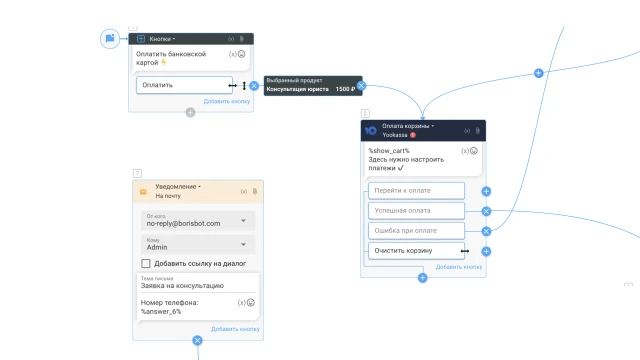Image resolution: width=640 pixels, height=360 pixels.
Task: Click the plus on the upper connection line
Action: click(x=538, y=73)
